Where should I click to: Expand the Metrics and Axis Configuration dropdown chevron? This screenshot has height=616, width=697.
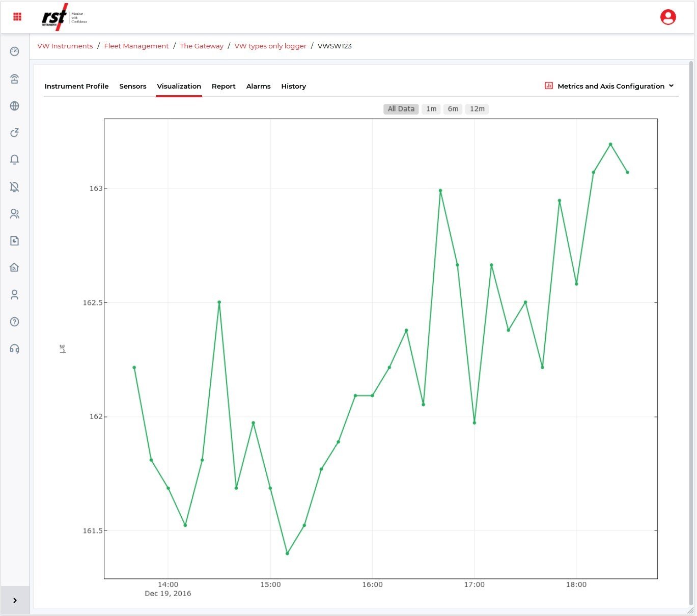671,86
